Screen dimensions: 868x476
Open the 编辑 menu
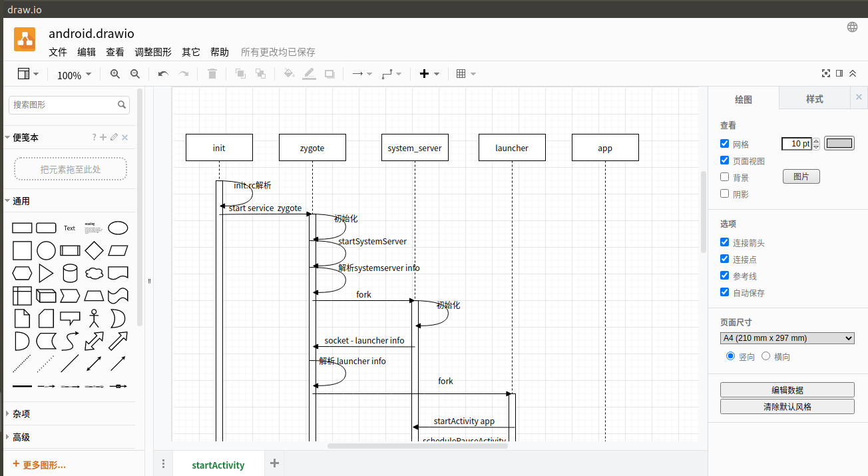click(x=87, y=52)
